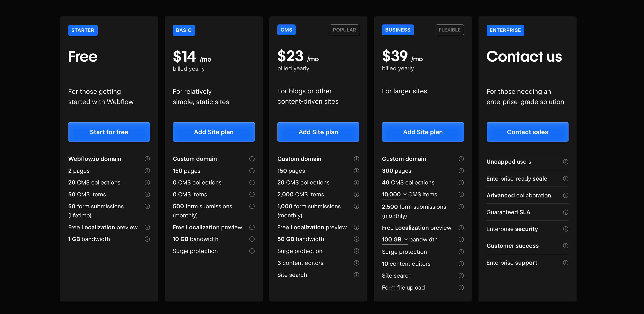Show info for 2,500 form submissions

tap(461, 207)
